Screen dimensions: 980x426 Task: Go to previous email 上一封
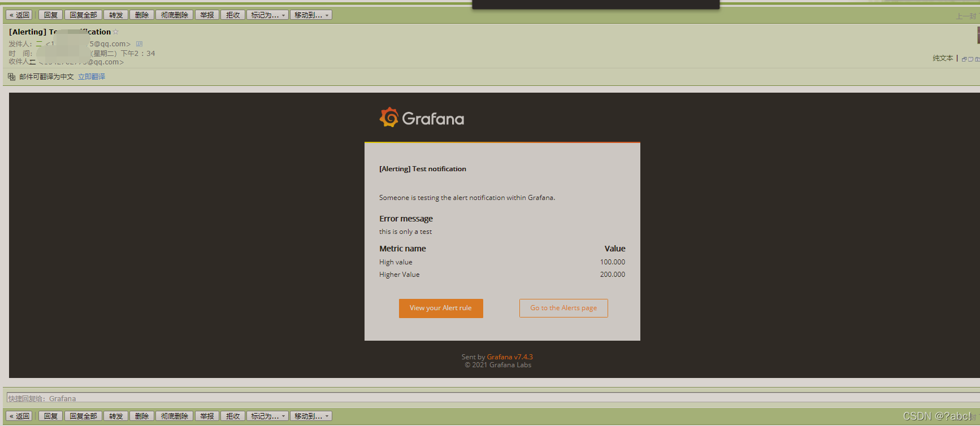tap(966, 16)
